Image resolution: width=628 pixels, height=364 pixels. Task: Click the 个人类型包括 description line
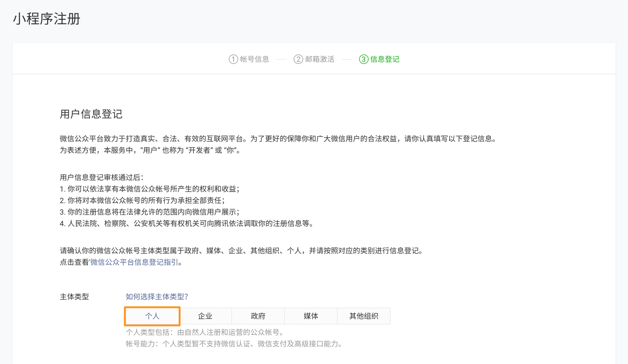[x=204, y=332]
